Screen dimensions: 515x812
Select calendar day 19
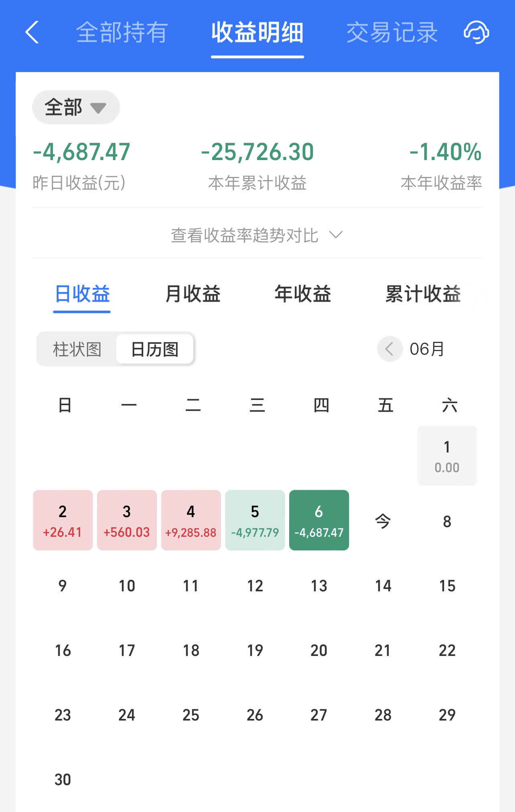pyautogui.click(x=255, y=650)
